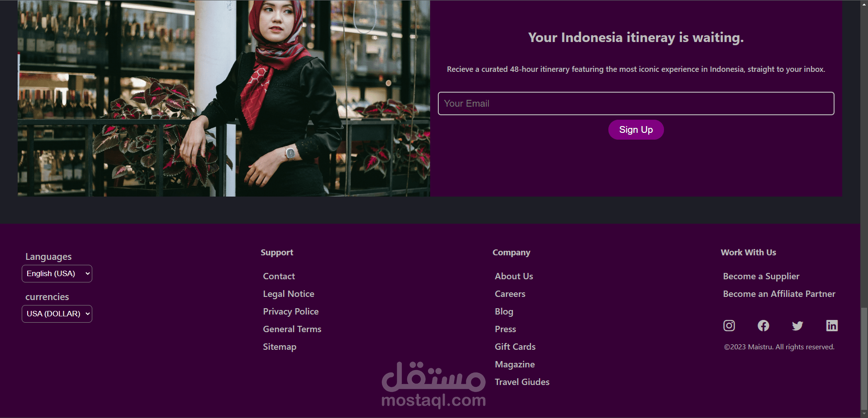This screenshot has width=868, height=418.
Task: Open the Sitemap link
Action: tap(280, 347)
